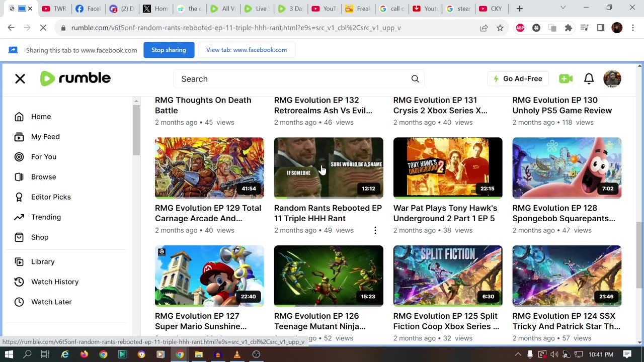The image size is (644, 362).
Task: Open RMG Evolution EP 130 Unholy PS5 title
Action: pyautogui.click(x=562, y=105)
